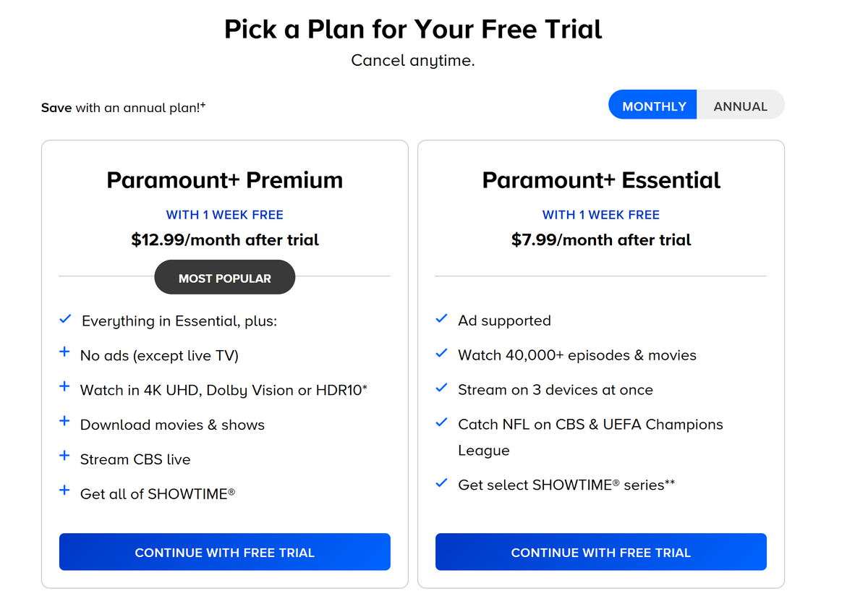This screenshot has height=599, width=868.
Task: Click the plus icon beside Stream CBS live
Action: [64, 456]
